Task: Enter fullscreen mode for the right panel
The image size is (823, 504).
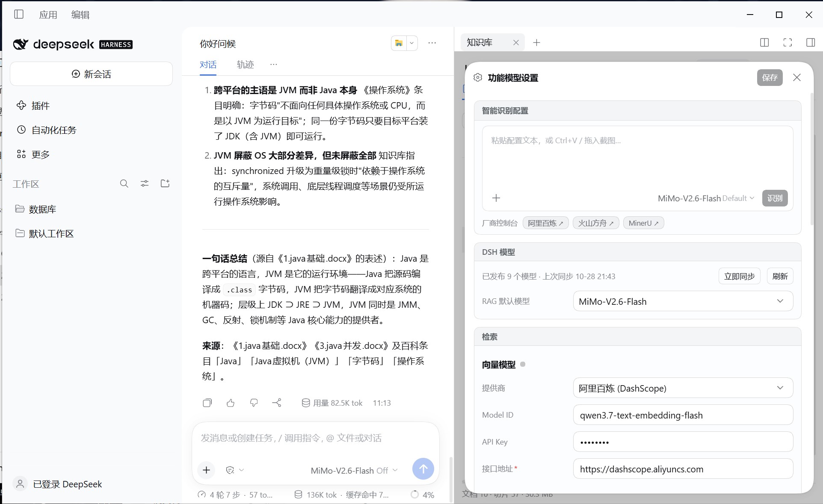Action: pos(787,42)
